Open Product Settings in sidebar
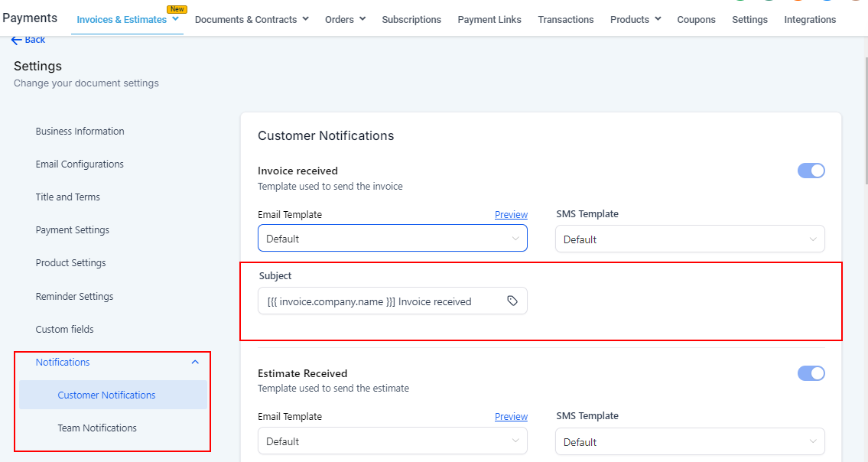The width and height of the screenshot is (868, 462). coord(71,262)
